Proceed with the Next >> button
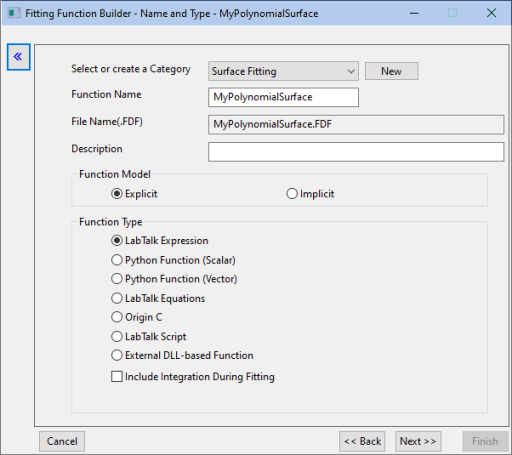The width and height of the screenshot is (512, 455). pos(418,441)
